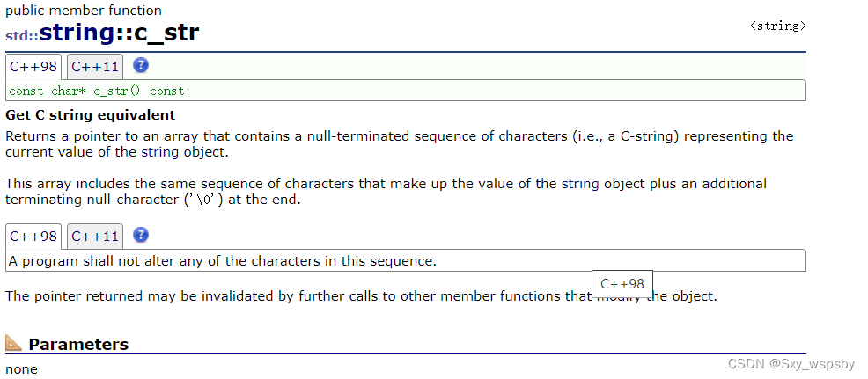Click the "Get C string equivalent" heading
This screenshot has width=868, height=379.
point(90,115)
